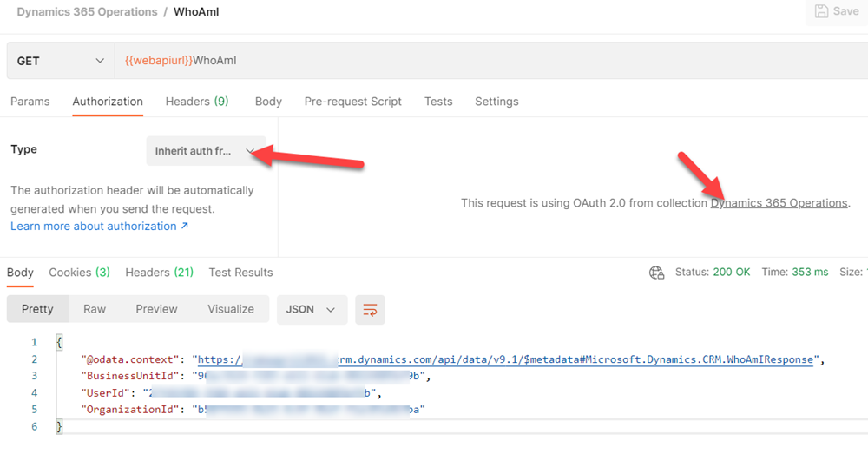The height and width of the screenshot is (454, 868).
Task: Click the OrganizationId key
Action: point(129,410)
